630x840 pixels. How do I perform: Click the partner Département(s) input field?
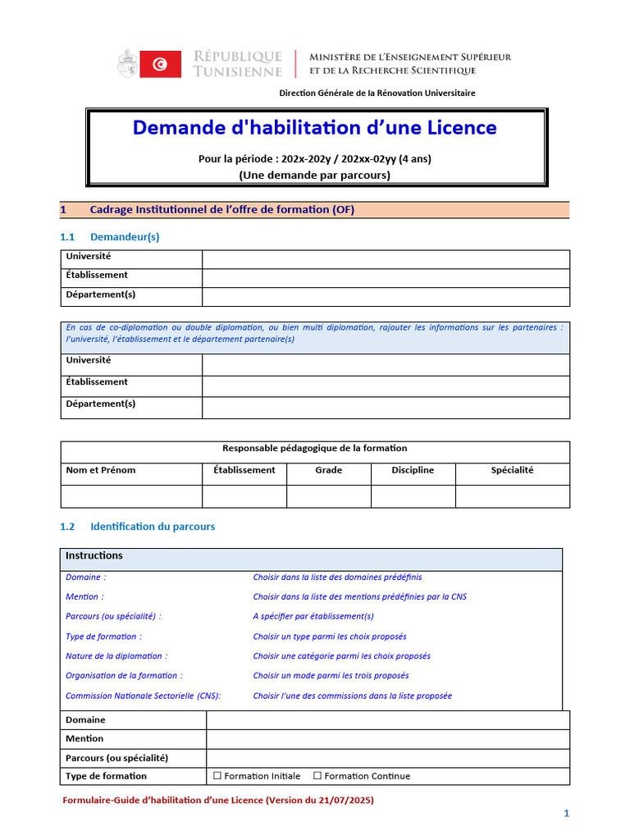(386, 408)
